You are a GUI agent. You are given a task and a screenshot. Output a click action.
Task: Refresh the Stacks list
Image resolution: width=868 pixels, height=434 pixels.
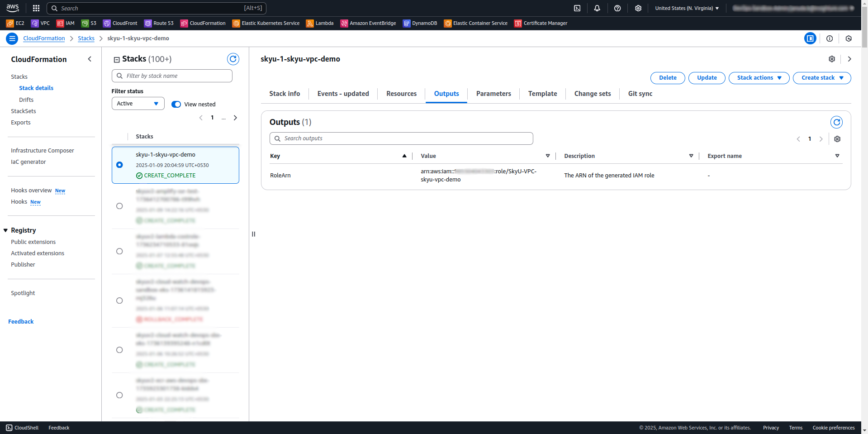233,59
